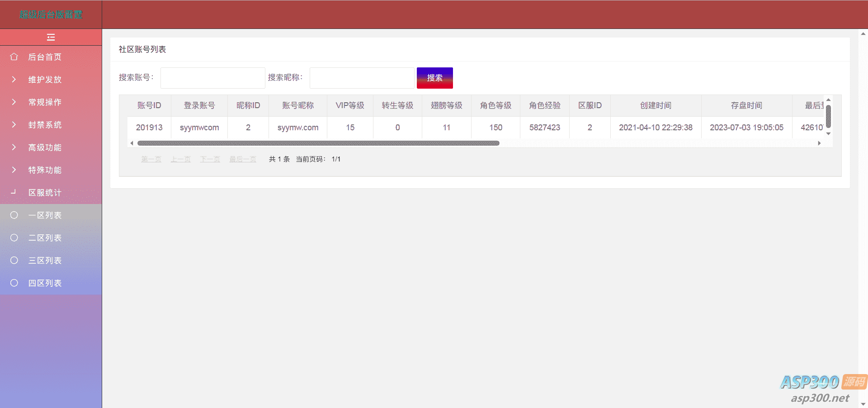Click the sidebar collapse hamburger icon
868x408 pixels.
pos(51,37)
